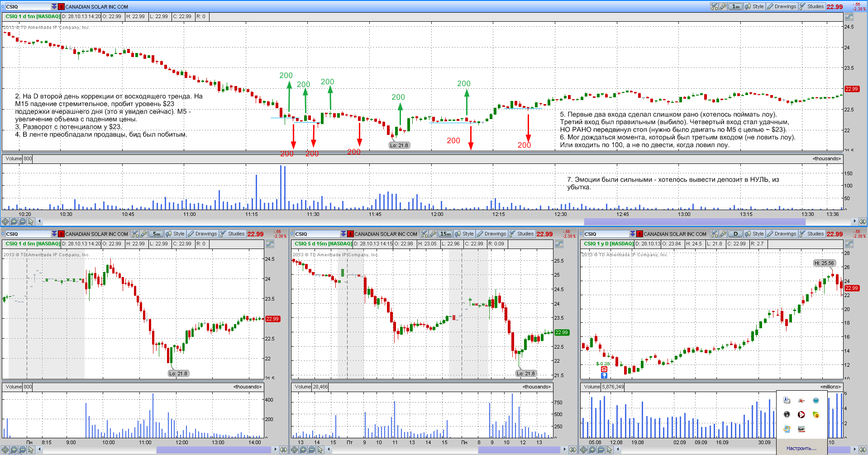868x455 pixels.
Task: Click zoom out magnifier in top chart
Action: click(x=22, y=221)
